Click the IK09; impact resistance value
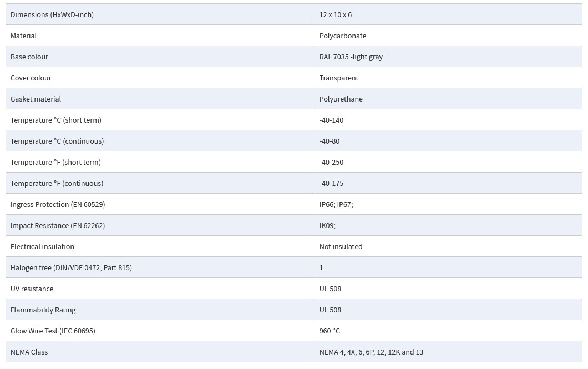The width and height of the screenshot is (588, 369). click(327, 225)
